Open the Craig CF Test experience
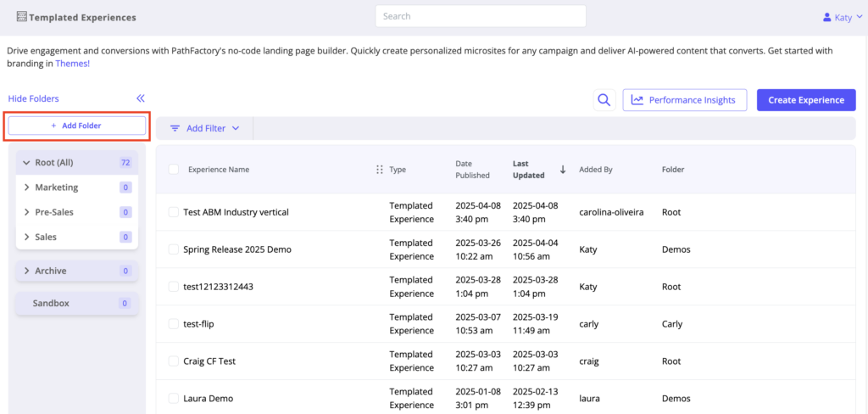868x414 pixels. tap(209, 361)
